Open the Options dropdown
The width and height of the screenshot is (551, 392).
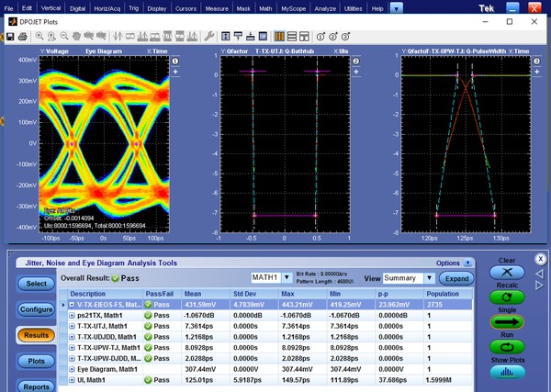point(468,263)
